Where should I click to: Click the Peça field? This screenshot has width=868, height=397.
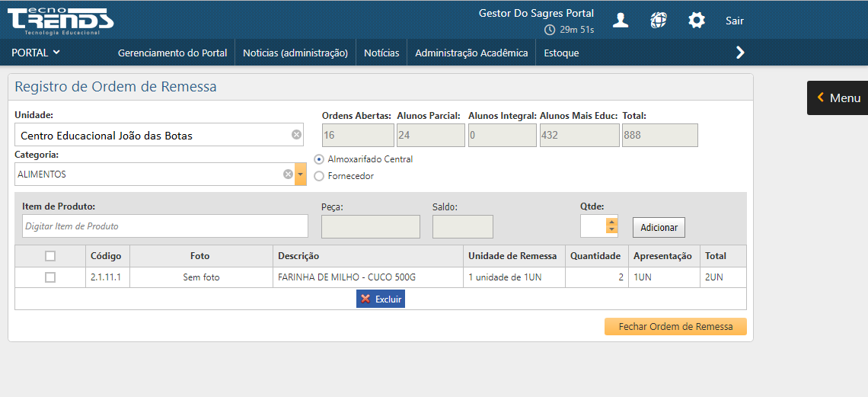370,226
